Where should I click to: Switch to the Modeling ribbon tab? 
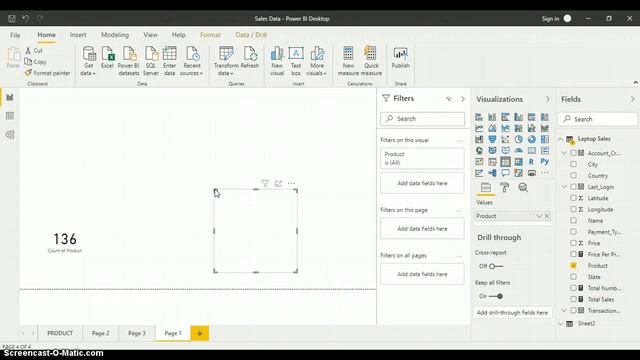(115, 35)
